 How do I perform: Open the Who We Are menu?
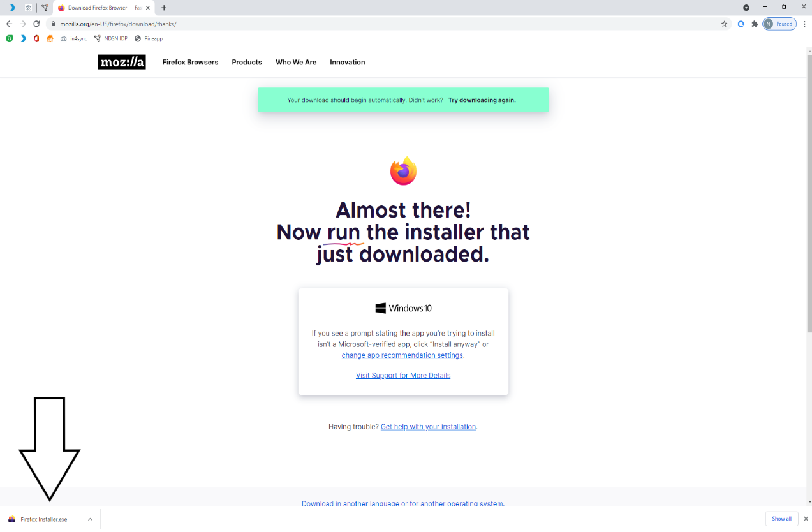[296, 62]
